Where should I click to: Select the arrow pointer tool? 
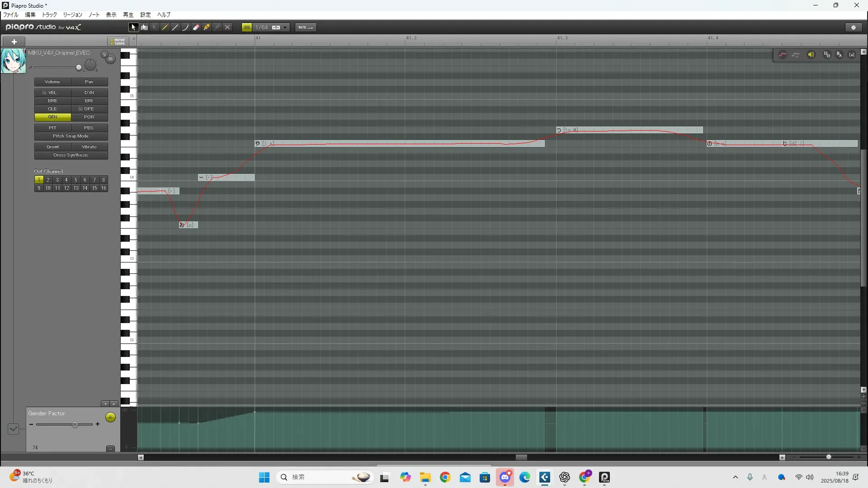133,28
